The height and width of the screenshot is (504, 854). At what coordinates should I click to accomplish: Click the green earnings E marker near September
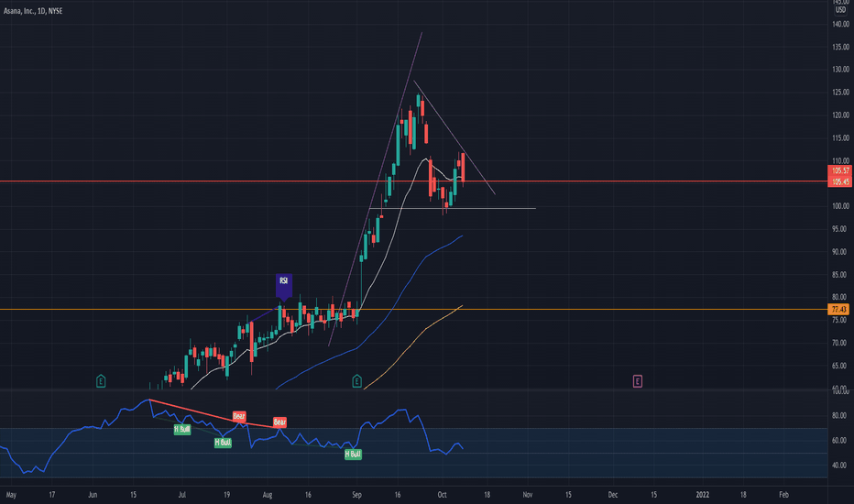pos(356,381)
